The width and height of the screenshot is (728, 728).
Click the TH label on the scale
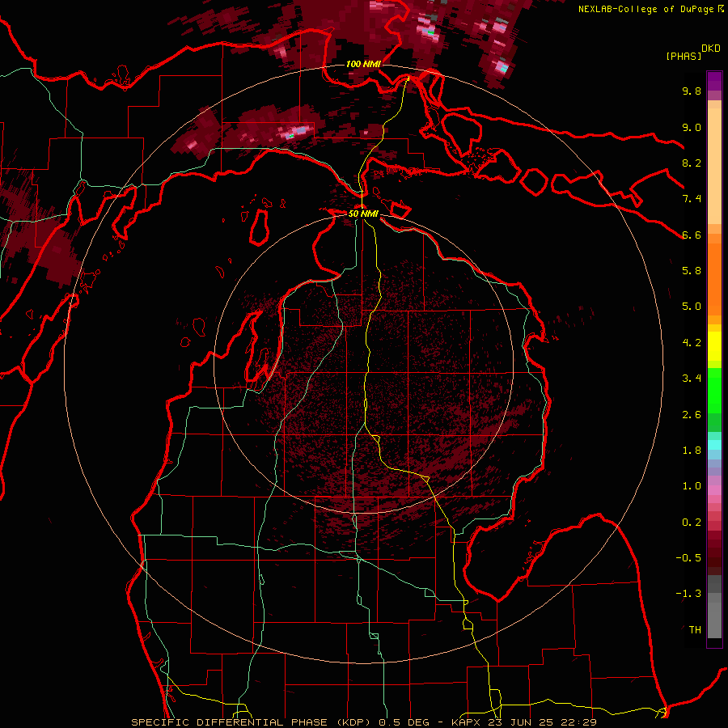click(x=695, y=630)
